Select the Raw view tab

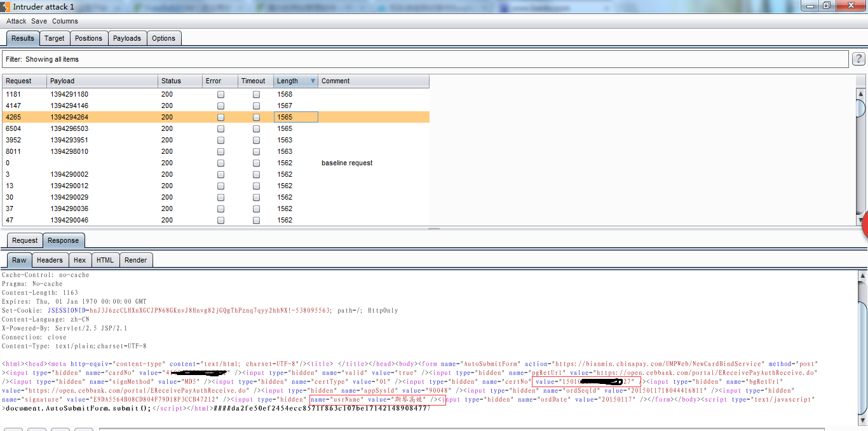tap(20, 260)
